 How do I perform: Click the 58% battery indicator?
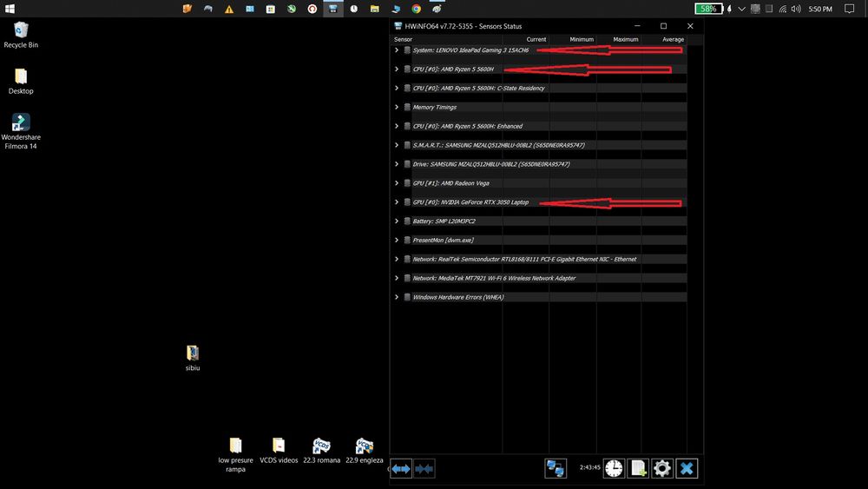[x=708, y=9]
